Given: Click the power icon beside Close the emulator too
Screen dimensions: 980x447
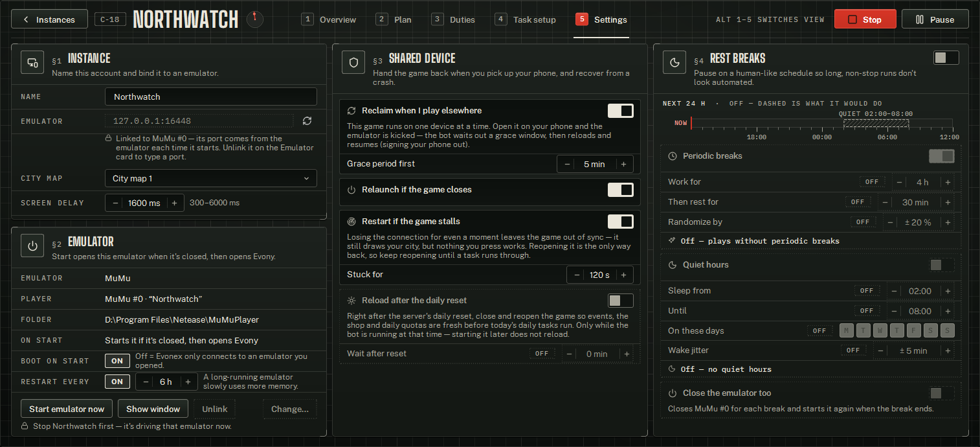Looking at the screenshot, I should tap(673, 393).
